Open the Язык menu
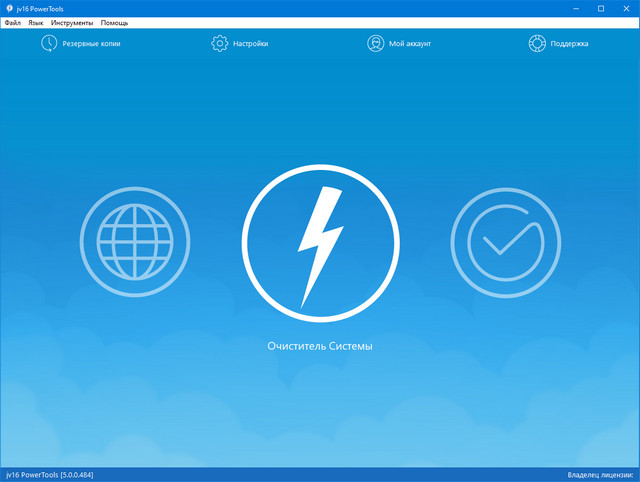This screenshot has width=640, height=482. 36,22
